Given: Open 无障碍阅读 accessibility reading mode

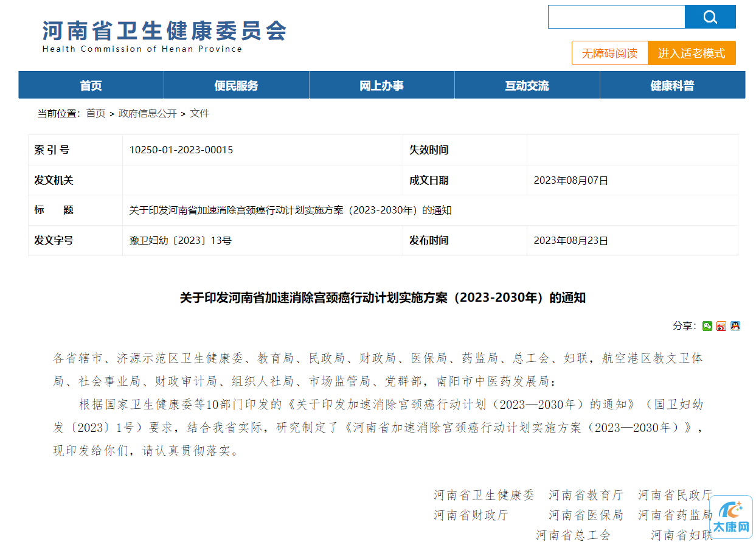Looking at the screenshot, I should click(609, 53).
